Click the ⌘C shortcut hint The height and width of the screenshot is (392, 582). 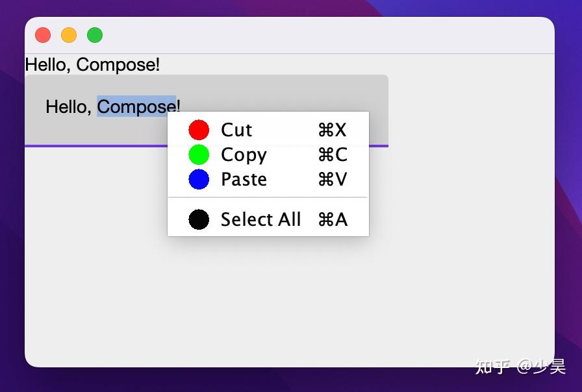[x=332, y=154]
